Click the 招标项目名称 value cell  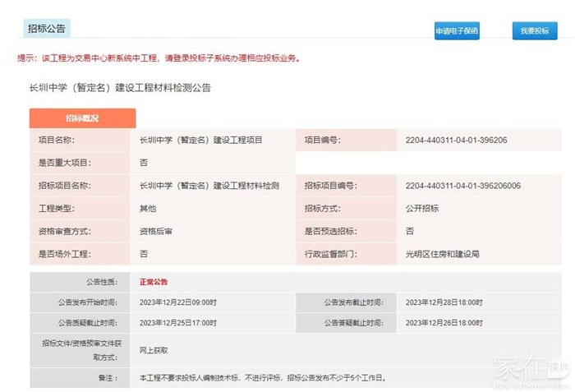209,186
